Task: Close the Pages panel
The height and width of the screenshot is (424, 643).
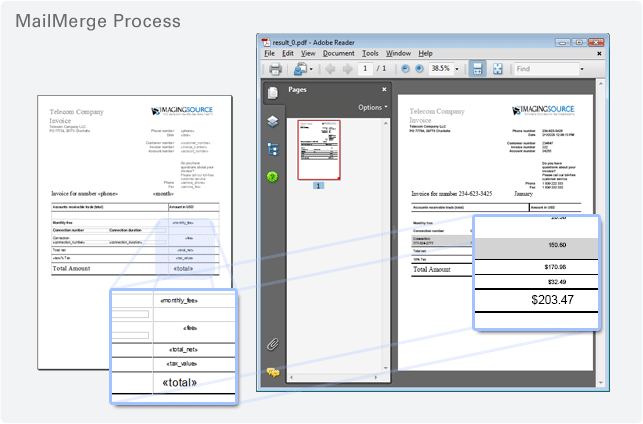Action: [384, 89]
